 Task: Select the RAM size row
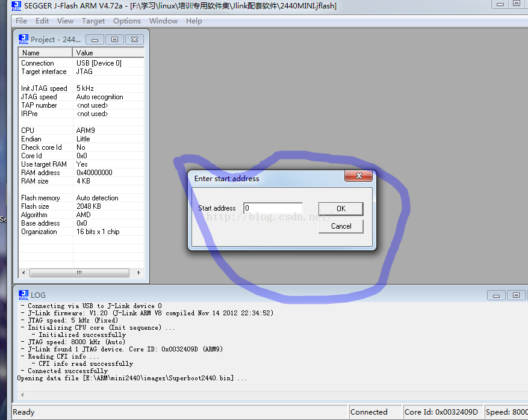click(81, 181)
